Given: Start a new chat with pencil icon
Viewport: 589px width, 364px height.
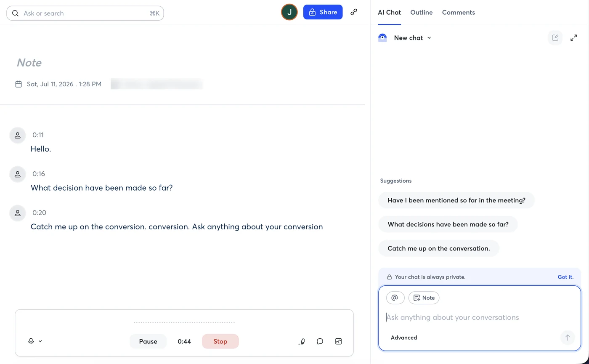Looking at the screenshot, I should tap(555, 38).
